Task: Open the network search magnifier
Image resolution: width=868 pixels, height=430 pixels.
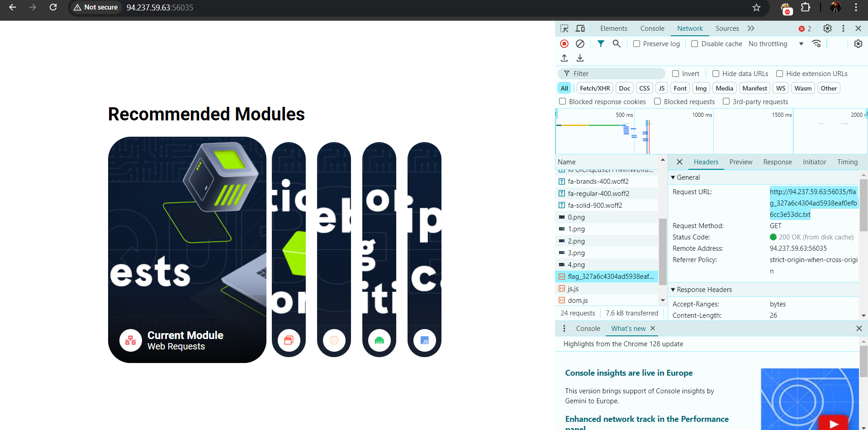Action: coord(616,44)
